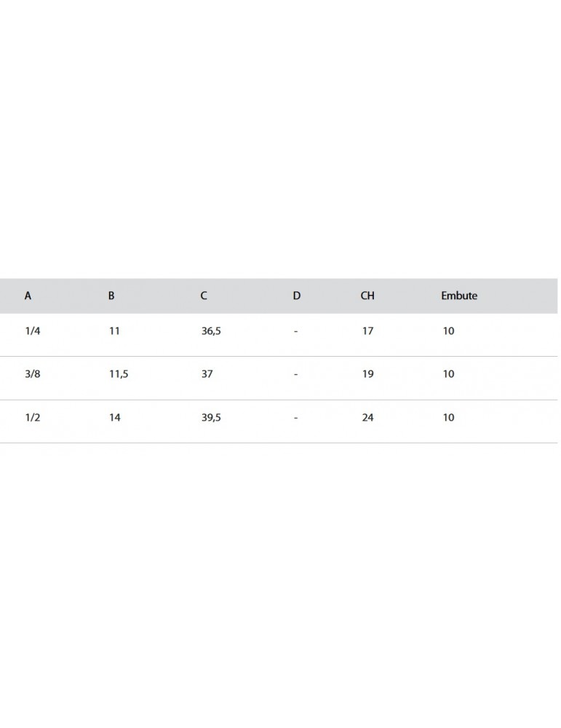Click the 39,5 value cell
The image size is (561, 728).
click(211, 418)
